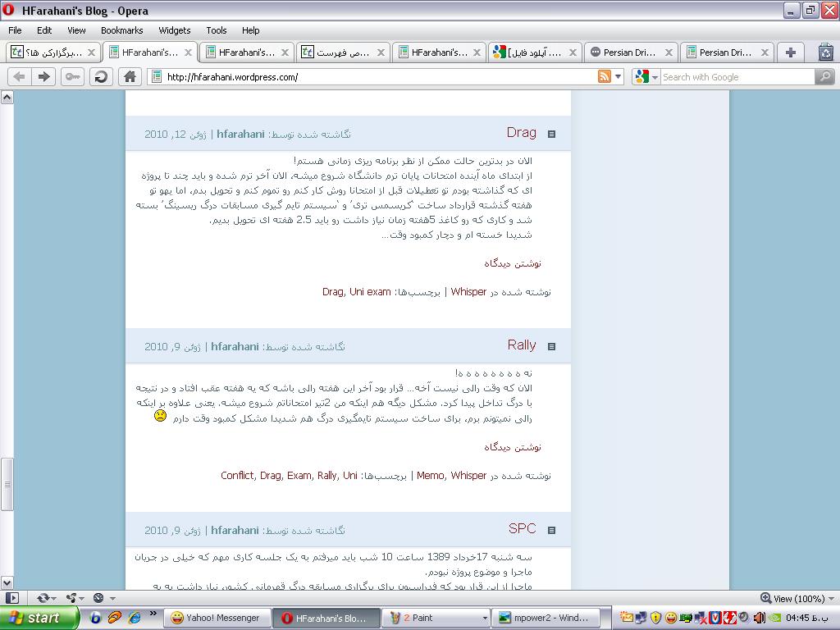Image resolution: width=840 pixels, height=630 pixels.
Task: Open the Rally post title link
Action: [x=521, y=345]
